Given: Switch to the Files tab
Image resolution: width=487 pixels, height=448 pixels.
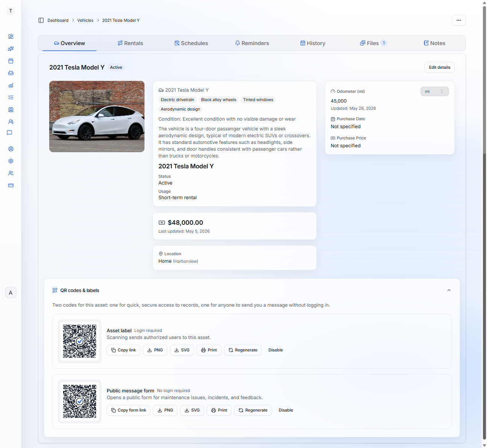Looking at the screenshot, I should 374,43.
